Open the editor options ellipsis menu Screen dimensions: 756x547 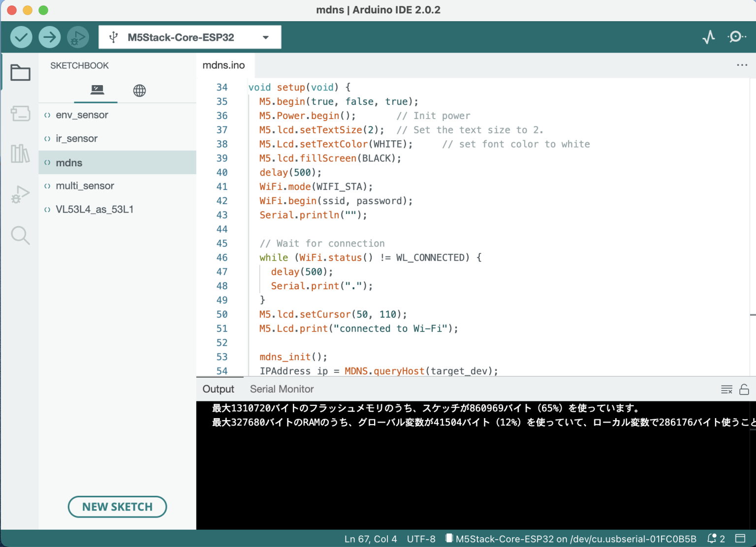[742, 64]
